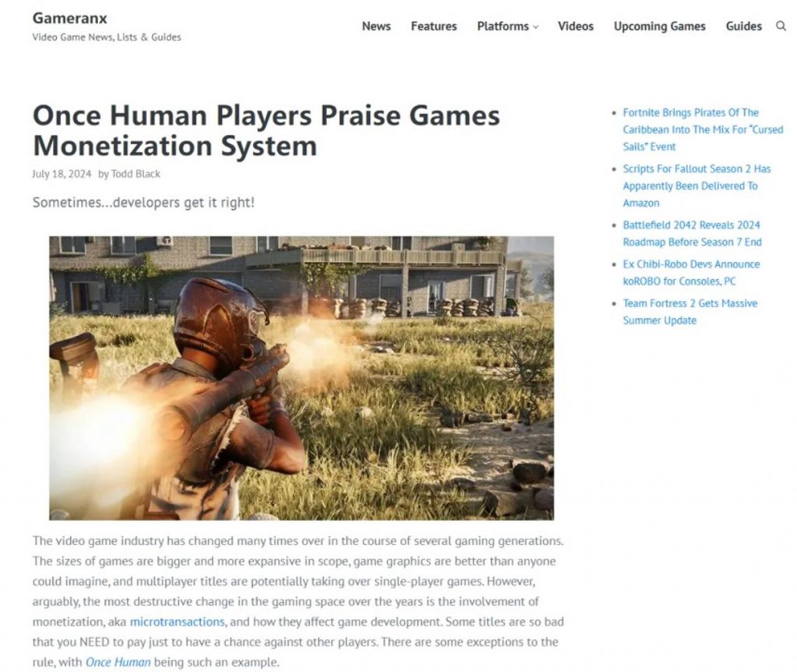Image resolution: width=797 pixels, height=672 pixels.
Task: Read Fortnite Pirates Of The Caribbean story
Action: click(x=703, y=130)
